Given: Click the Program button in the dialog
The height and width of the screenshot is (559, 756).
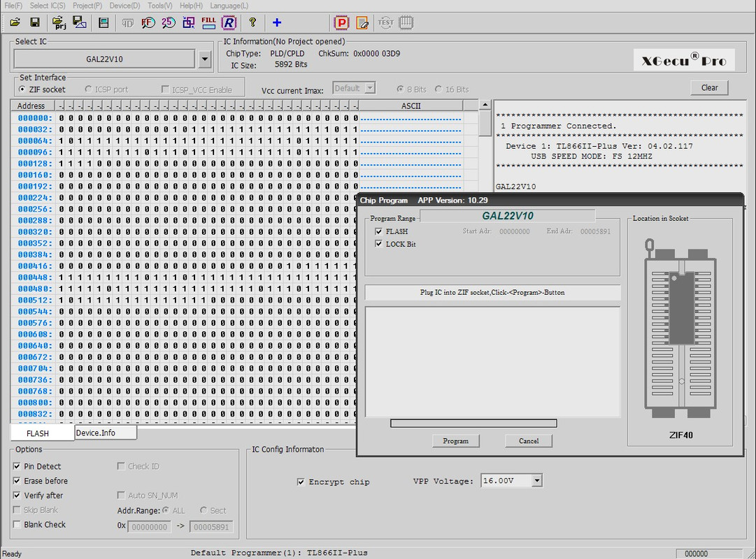Looking at the screenshot, I should click(x=455, y=441).
